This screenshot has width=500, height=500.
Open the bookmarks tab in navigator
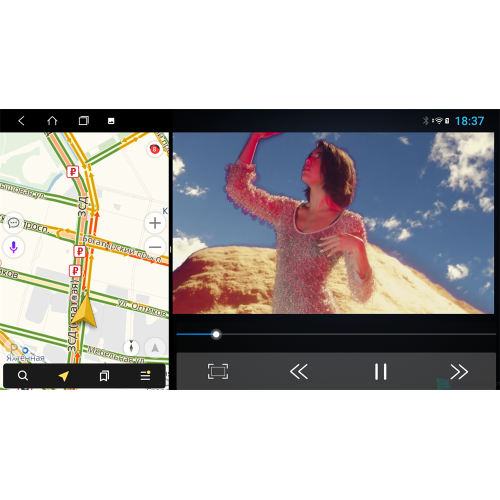(x=104, y=376)
